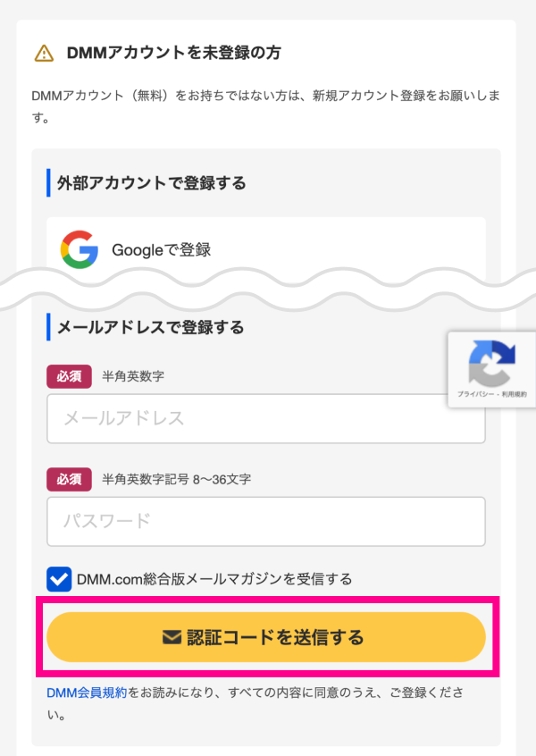Click the 必須 badge above the email field

coord(69,376)
